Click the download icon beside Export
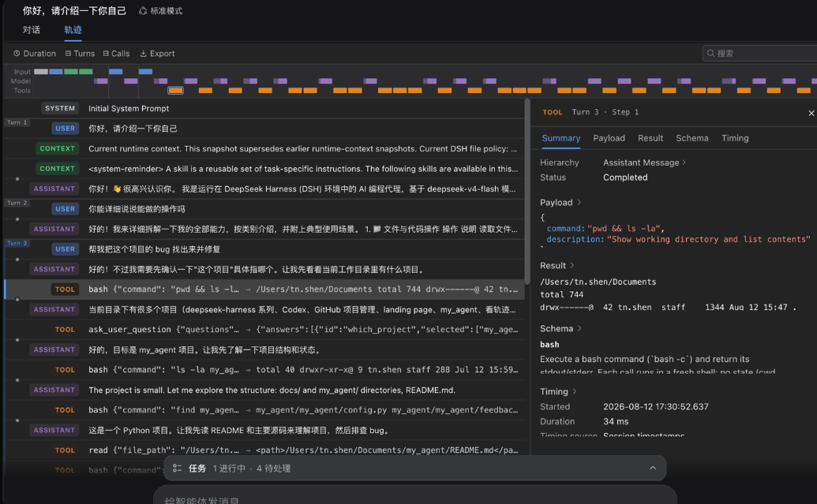 click(x=143, y=53)
